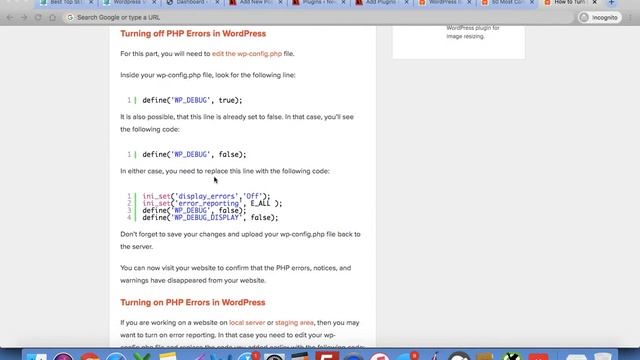Reload the current page
This screenshot has width=640, height=360.
pyautogui.click(x=38, y=18)
